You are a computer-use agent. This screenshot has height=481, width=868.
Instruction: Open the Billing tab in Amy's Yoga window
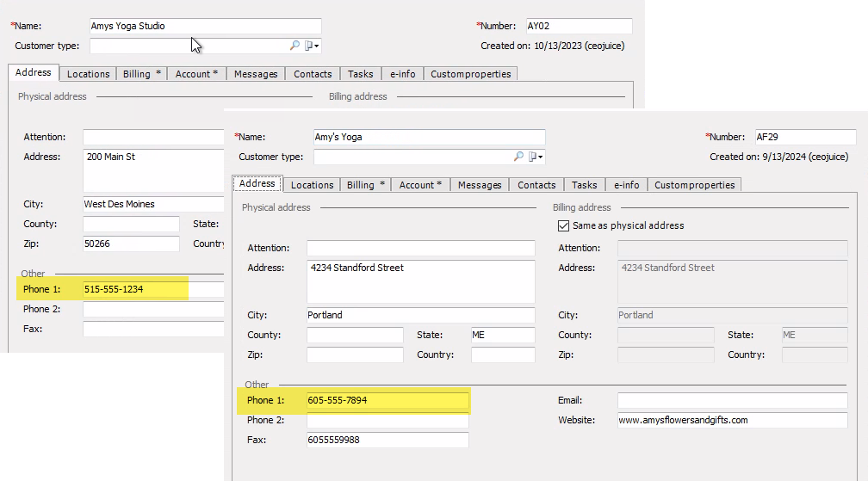(x=365, y=185)
